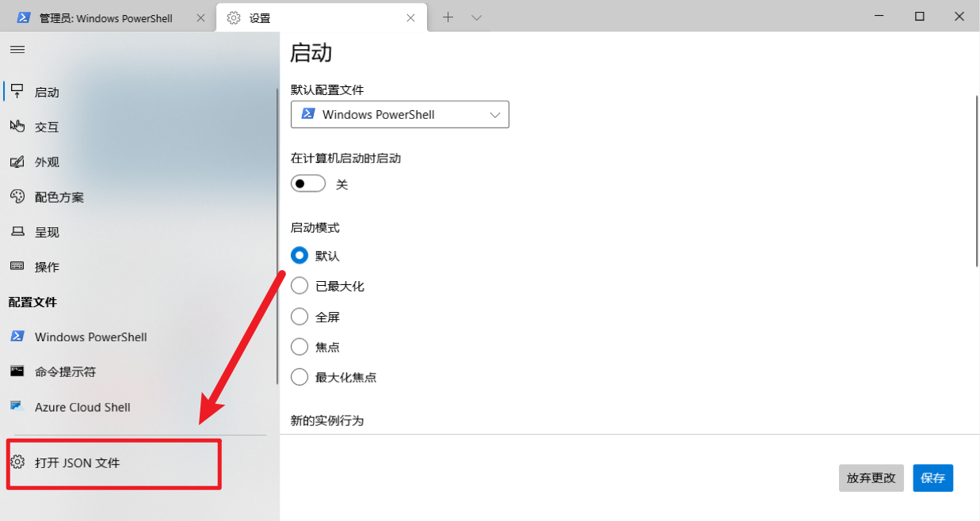
Task: Open the Windows PowerShell profile settings
Action: 139,337
